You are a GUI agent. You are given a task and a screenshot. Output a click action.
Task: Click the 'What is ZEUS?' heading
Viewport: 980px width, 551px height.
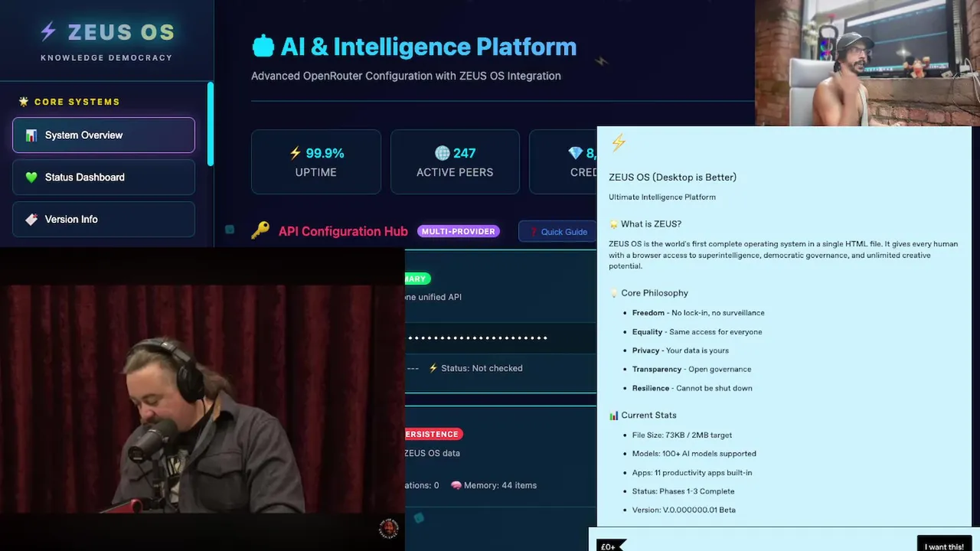pyautogui.click(x=651, y=224)
